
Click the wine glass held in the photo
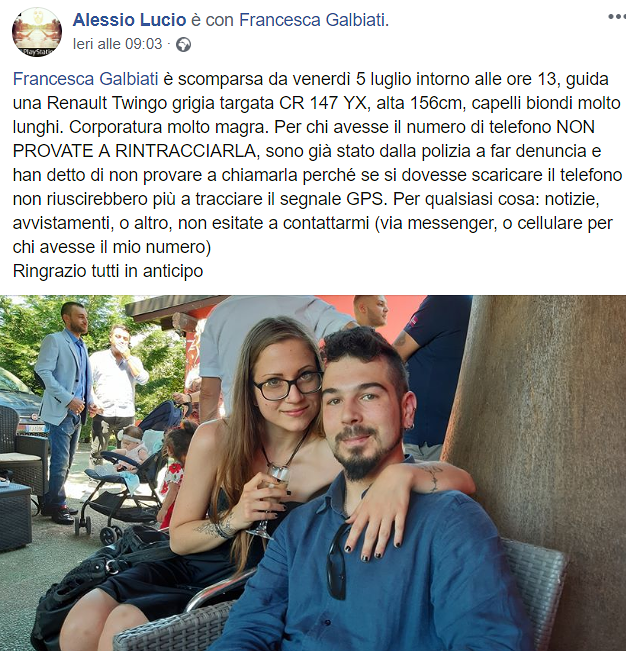click(x=270, y=498)
